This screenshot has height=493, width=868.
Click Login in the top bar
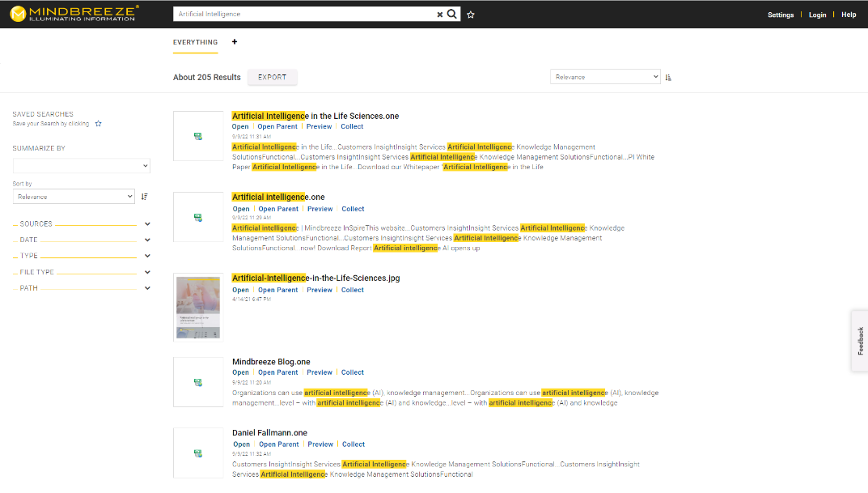pyautogui.click(x=817, y=15)
